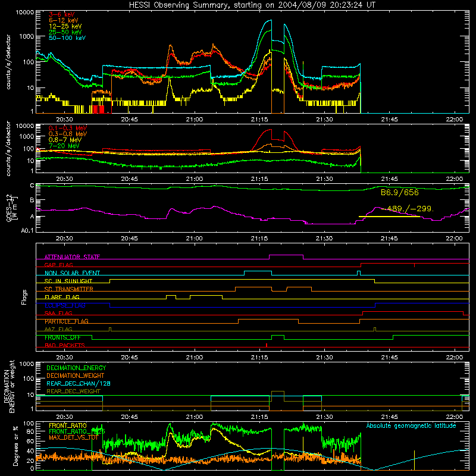Select the yellow 'SC_IN_SUNLIGHT' flag label
Viewport: 476px width, 476px height.
pyautogui.click(x=68, y=281)
